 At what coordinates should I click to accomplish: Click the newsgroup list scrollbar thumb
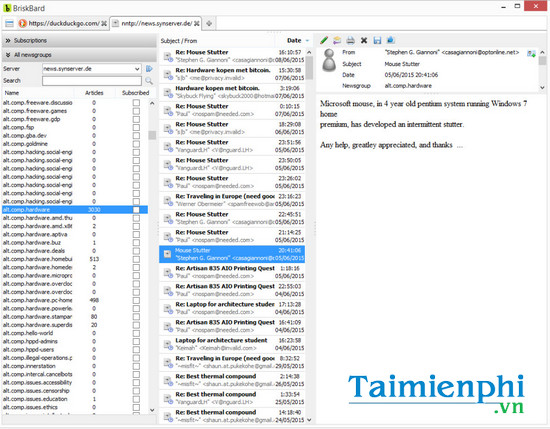pyautogui.click(x=152, y=135)
